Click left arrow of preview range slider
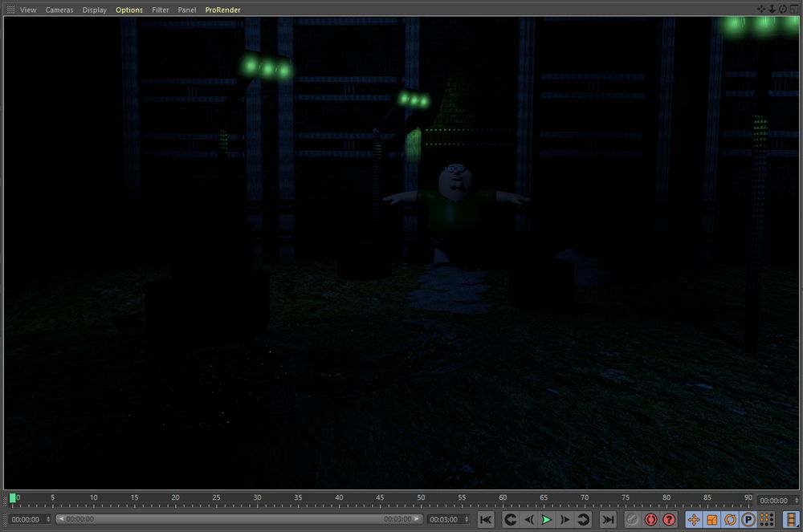The height and width of the screenshot is (532, 803). (x=61, y=519)
